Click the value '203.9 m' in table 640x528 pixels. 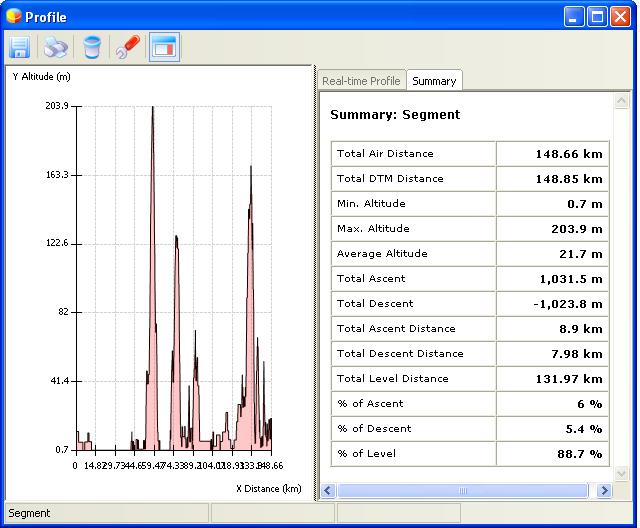(577, 229)
